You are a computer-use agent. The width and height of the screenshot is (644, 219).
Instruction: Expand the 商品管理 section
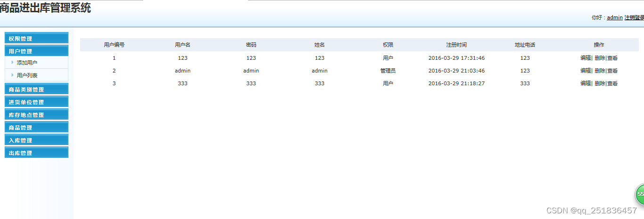[x=36, y=127]
